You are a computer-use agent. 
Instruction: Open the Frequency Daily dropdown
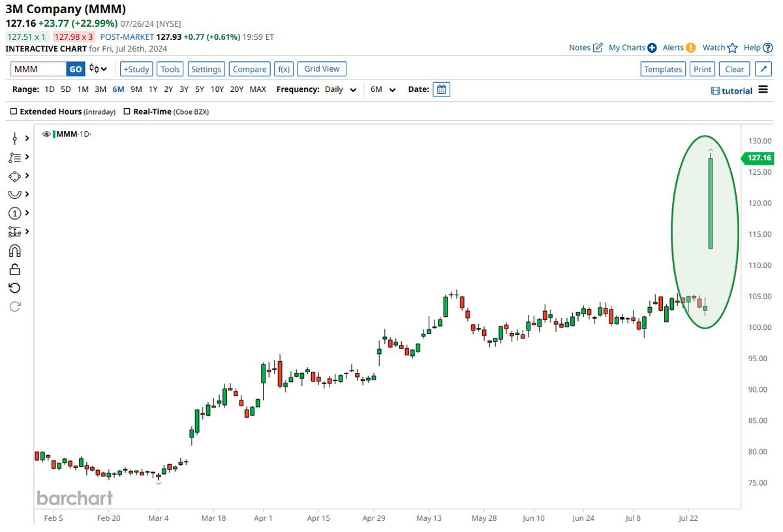(x=341, y=89)
